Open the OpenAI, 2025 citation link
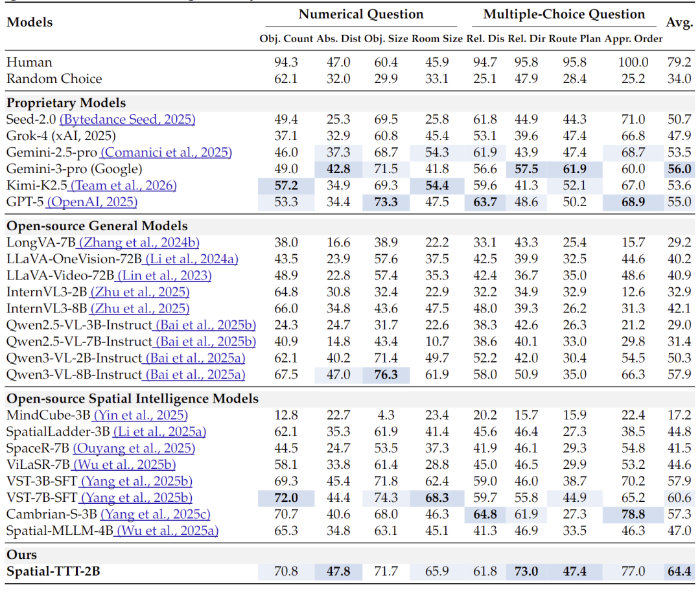This screenshot has height=592, width=700. (92, 202)
